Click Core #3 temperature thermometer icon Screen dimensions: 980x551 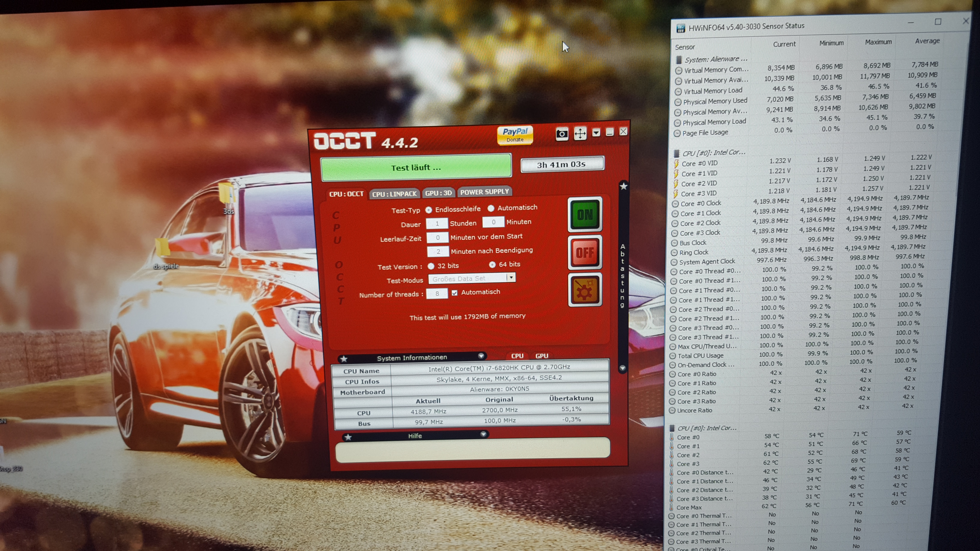[x=671, y=464]
